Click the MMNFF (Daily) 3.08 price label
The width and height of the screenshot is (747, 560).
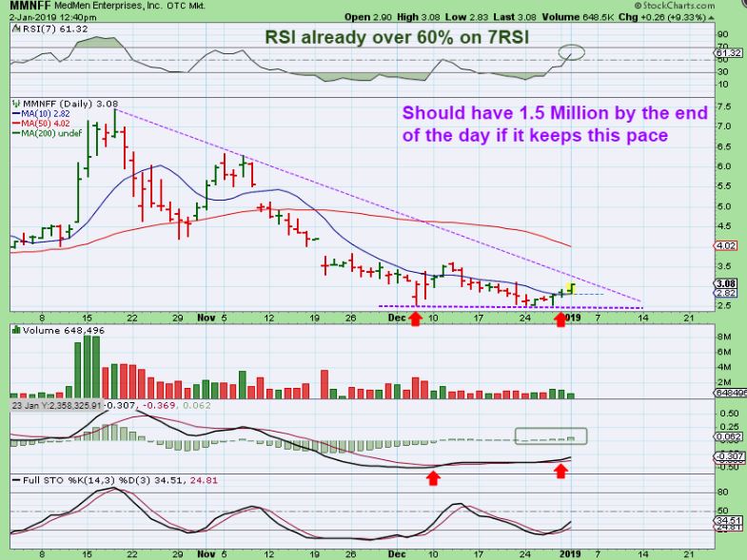[x=70, y=104]
